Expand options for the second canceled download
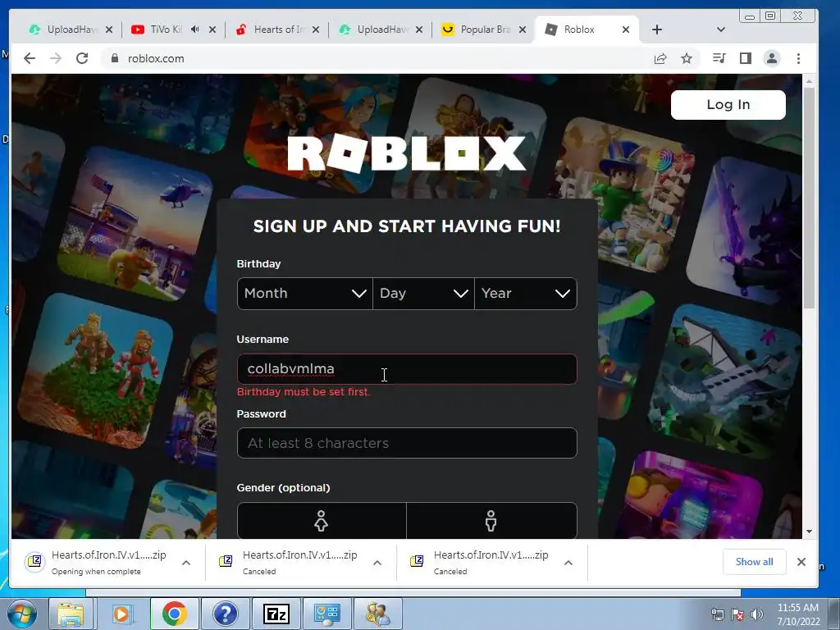The height and width of the screenshot is (630, 840). (x=377, y=563)
